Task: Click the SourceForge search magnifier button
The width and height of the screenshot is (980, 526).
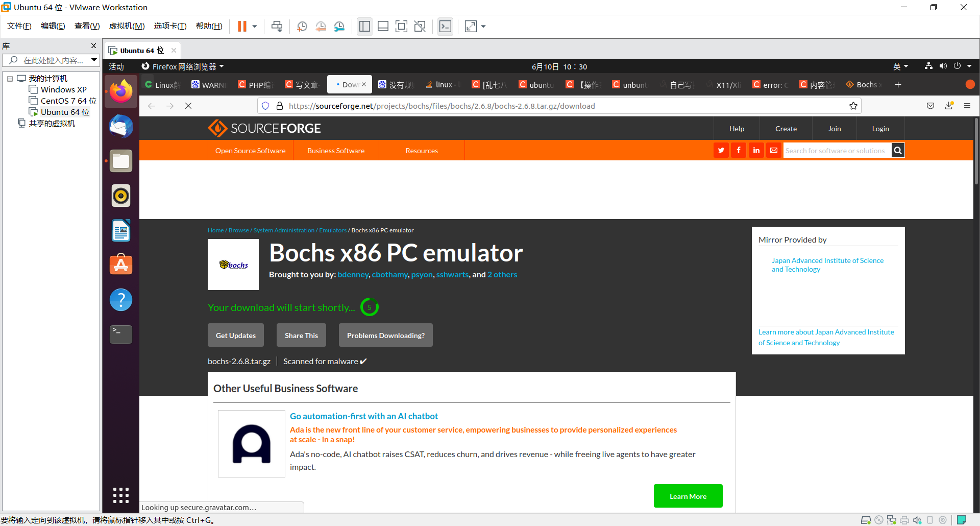Action: pyautogui.click(x=898, y=150)
